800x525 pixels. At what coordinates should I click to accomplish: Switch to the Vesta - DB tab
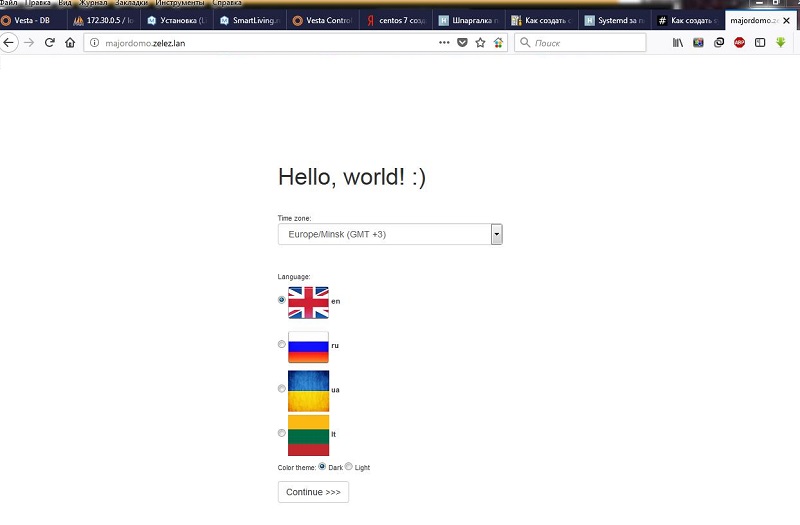pyautogui.click(x=33, y=20)
